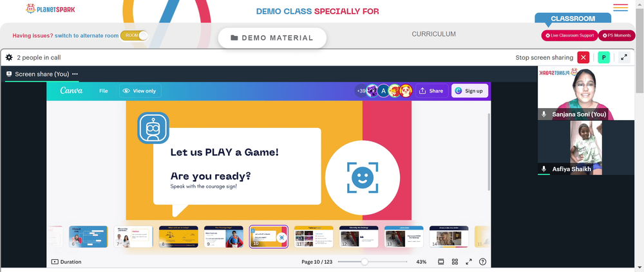
Task: Switch to the Curriculum tab
Action: [x=433, y=34]
